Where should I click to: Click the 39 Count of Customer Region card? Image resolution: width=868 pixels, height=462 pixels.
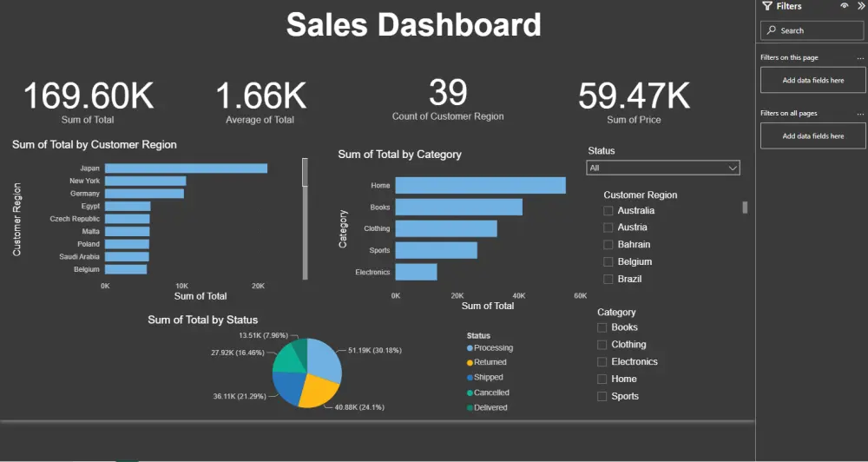pyautogui.click(x=448, y=99)
